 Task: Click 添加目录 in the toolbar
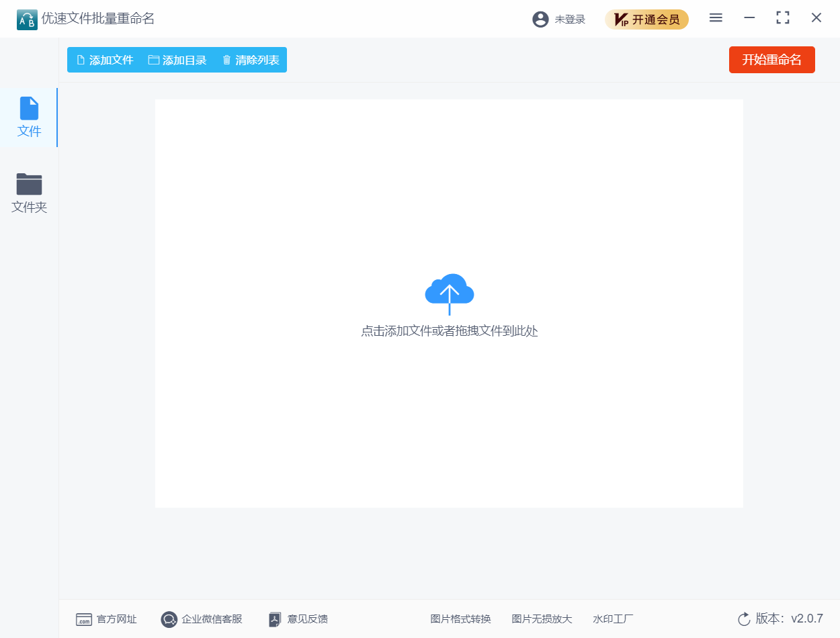pos(177,60)
